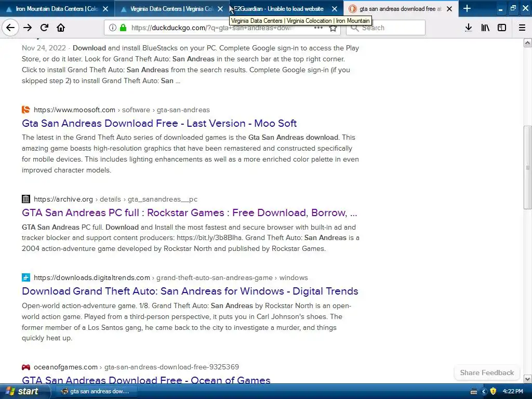Click Share Feedback button

(x=487, y=373)
